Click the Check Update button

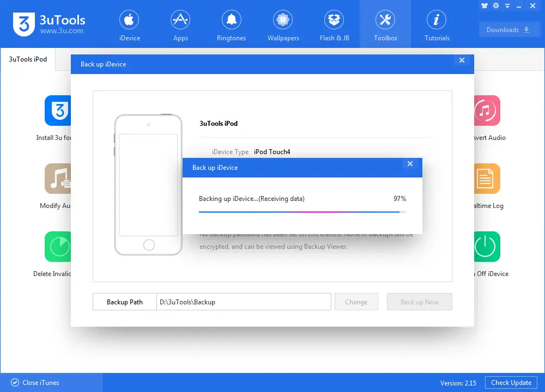511,383
